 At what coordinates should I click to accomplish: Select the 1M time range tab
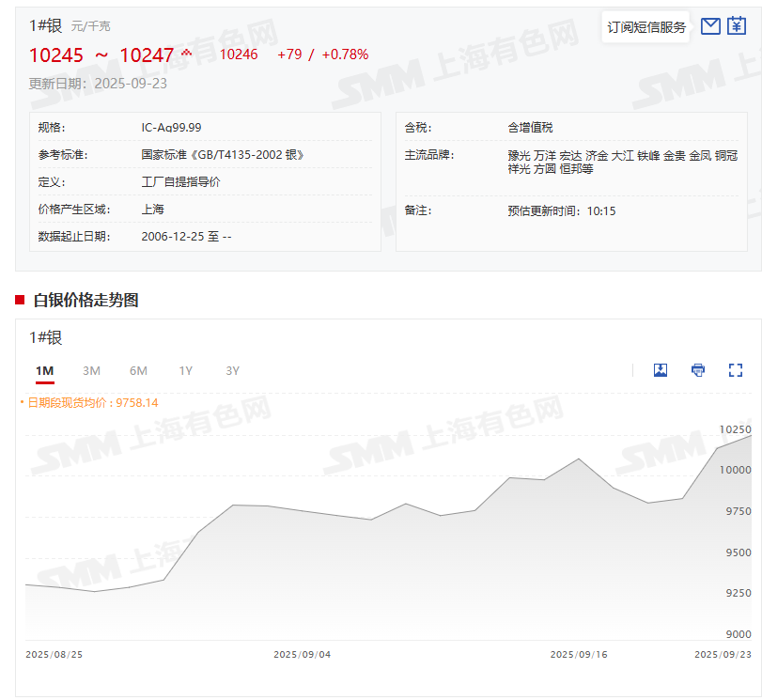click(44, 371)
